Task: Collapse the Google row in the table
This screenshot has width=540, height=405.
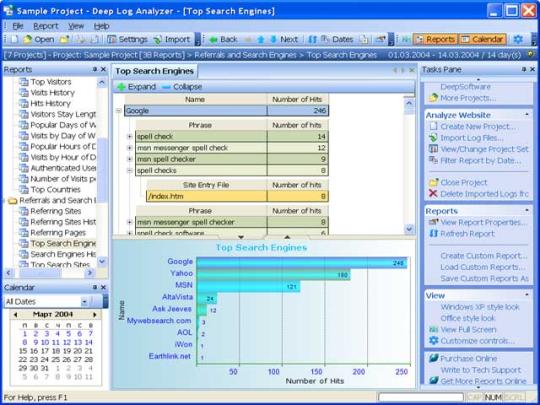Action: (119, 111)
